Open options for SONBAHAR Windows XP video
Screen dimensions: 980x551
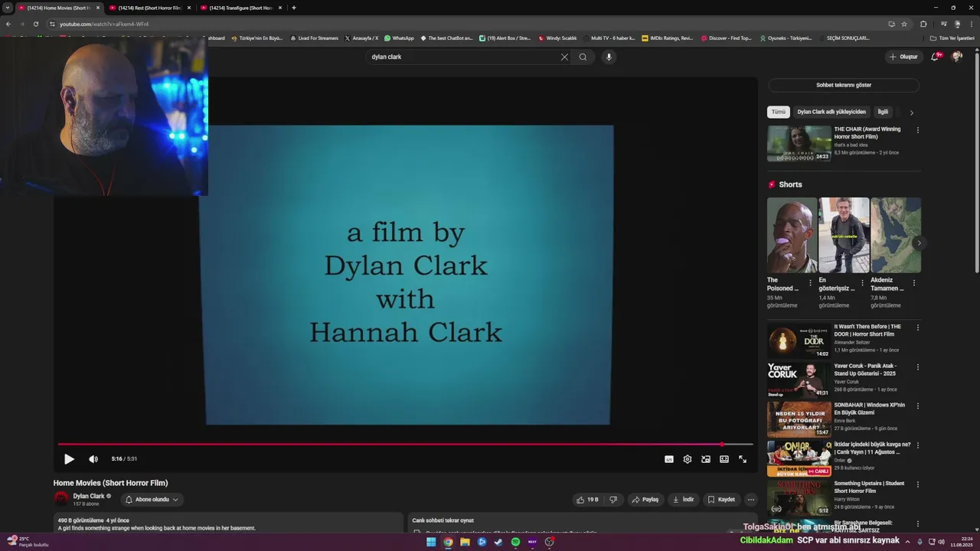point(918,406)
